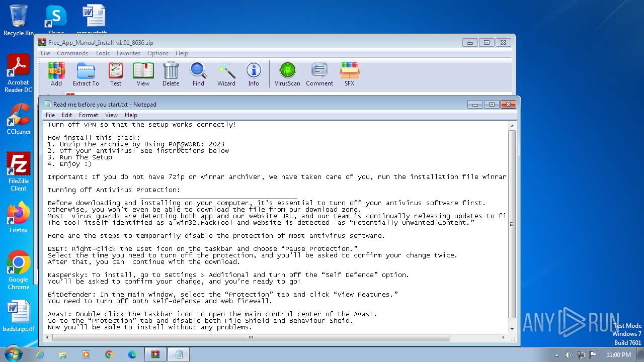Click Notepad horizontal scrollbar thumb
644x362 pixels.
(251, 337)
